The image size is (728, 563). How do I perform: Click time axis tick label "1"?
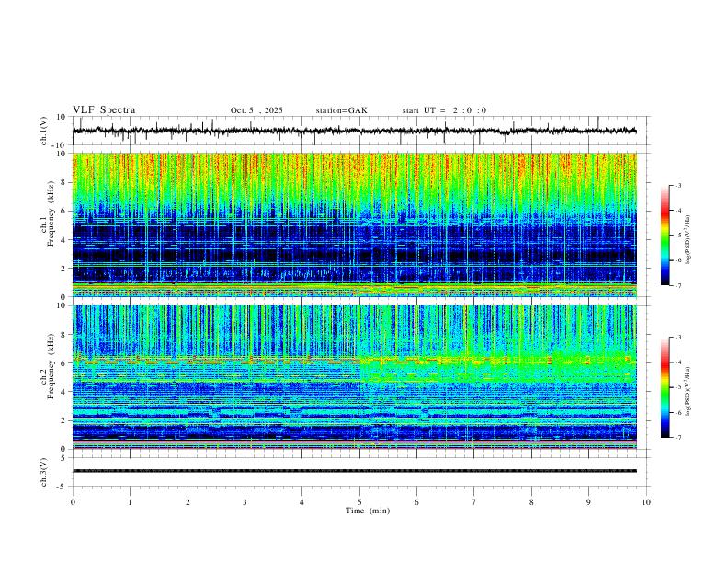[x=130, y=502]
